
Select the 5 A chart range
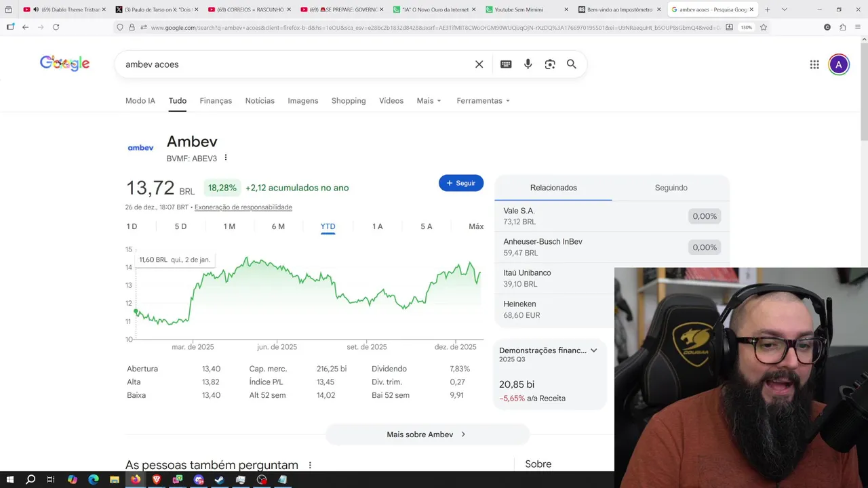coord(427,226)
